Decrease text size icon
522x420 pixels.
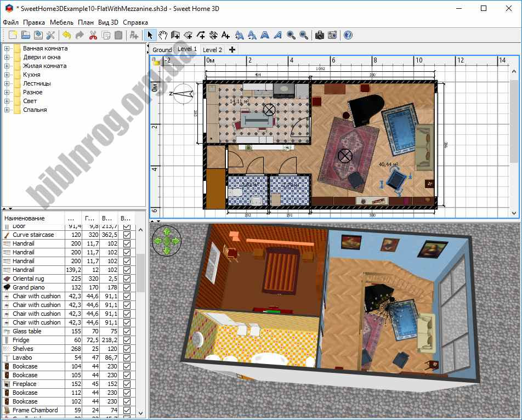click(252, 35)
